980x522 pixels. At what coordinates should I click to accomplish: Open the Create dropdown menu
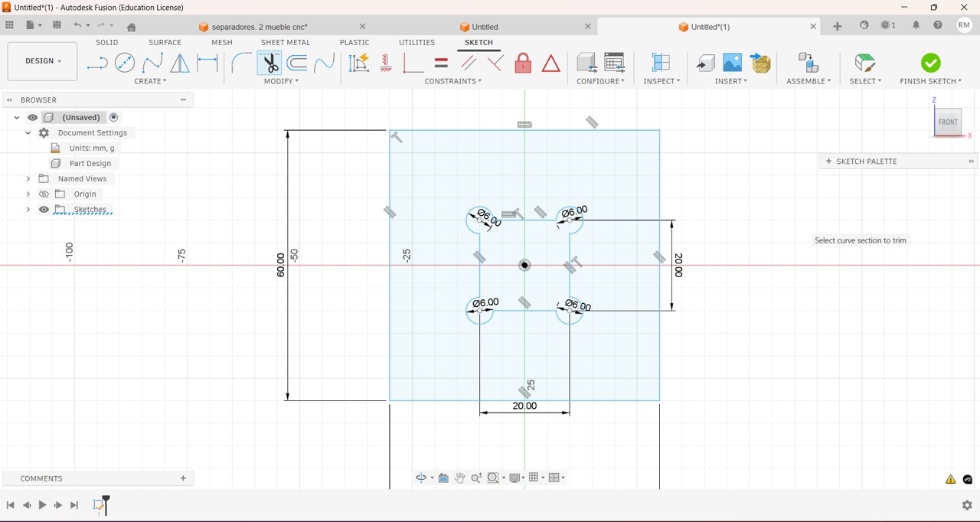pos(150,81)
